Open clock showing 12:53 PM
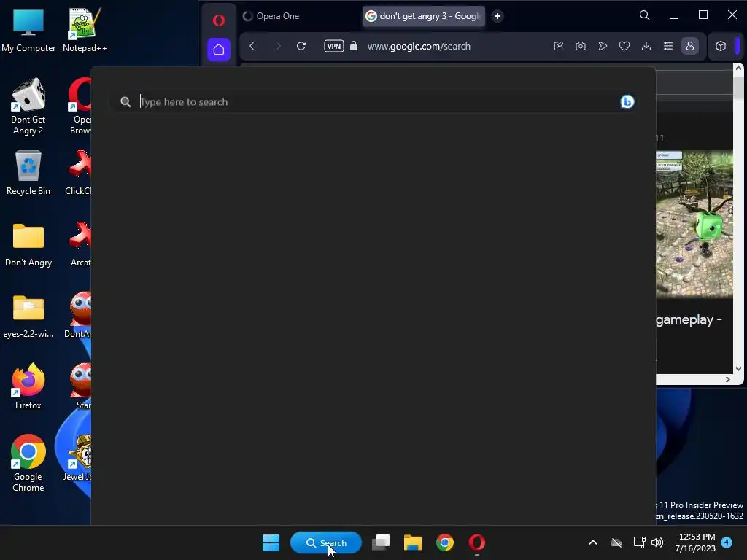Viewport: 747px width, 560px height. [695, 542]
